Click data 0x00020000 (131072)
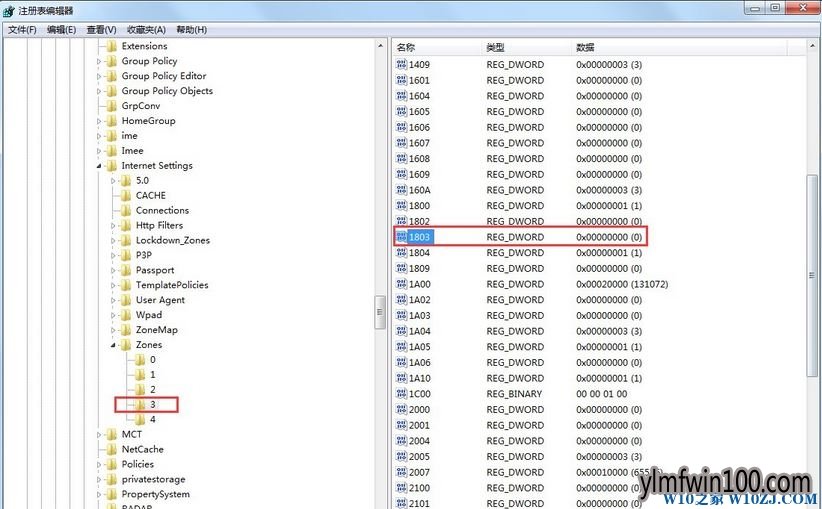This screenshot has width=822, height=509. (x=622, y=284)
